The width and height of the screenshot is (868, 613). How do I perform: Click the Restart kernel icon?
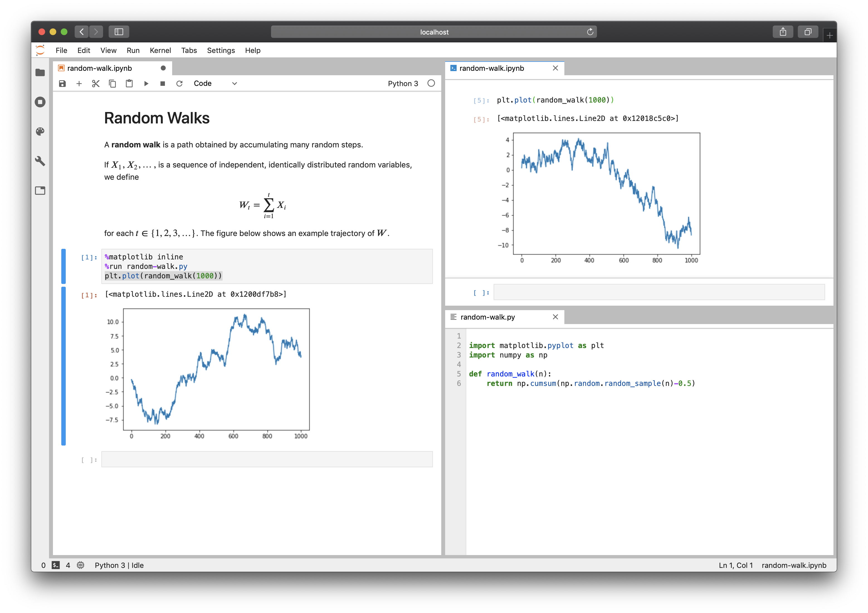[180, 84]
